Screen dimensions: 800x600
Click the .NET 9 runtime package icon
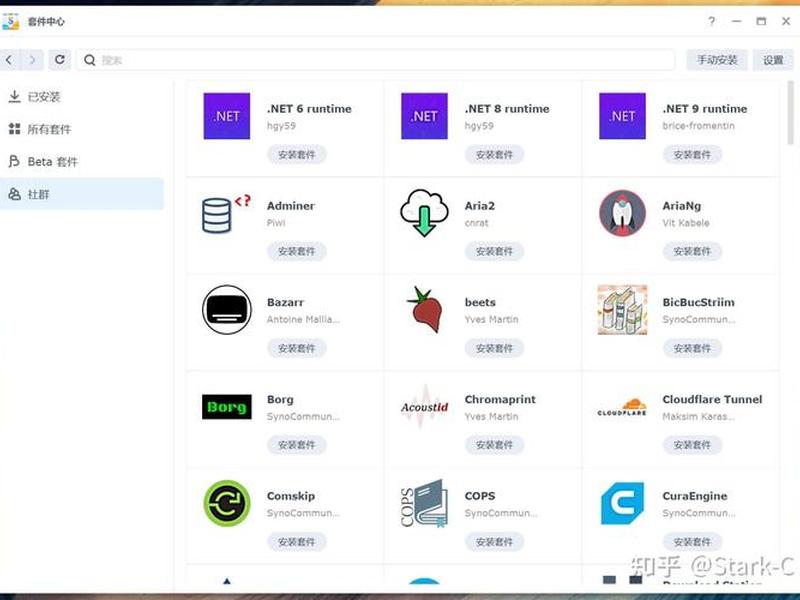point(622,116)
